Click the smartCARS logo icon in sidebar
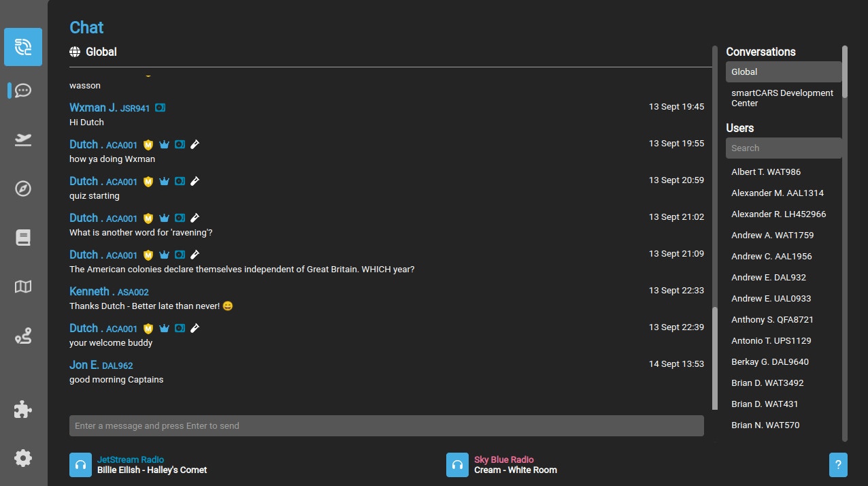The height and width of the screenshot is (486, 868). pyautogui.click(x=23, y=47)
